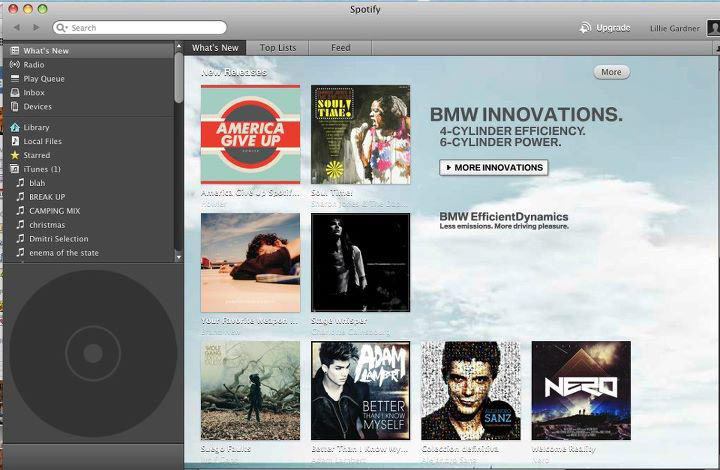This screenshot has width=720, height=470.
Task: Click the note icon beside BREAK UP
Action: coord(20,196)
